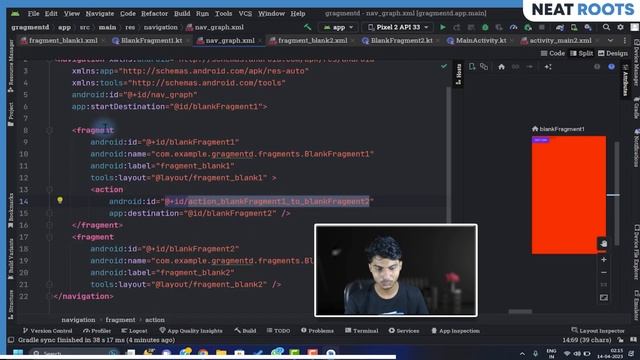Select the Pan hand tool in design canvas
The image size is (640, 360).
tap(604, 244)
